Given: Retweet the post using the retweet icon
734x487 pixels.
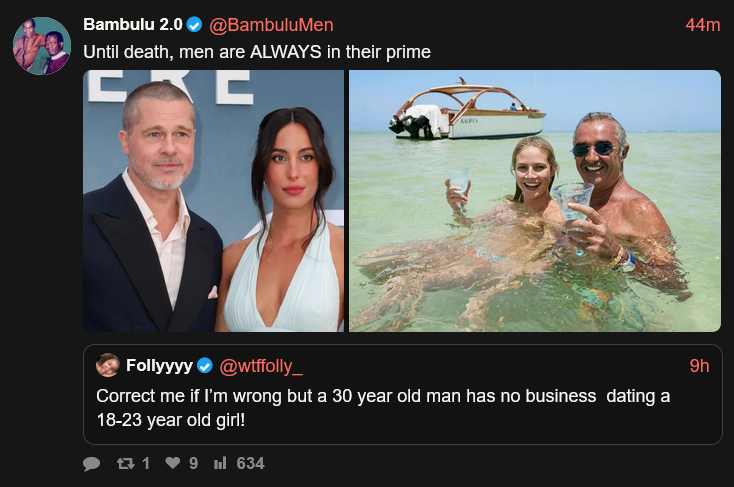Looking at the screenshot, I should [x=127, y=464].
